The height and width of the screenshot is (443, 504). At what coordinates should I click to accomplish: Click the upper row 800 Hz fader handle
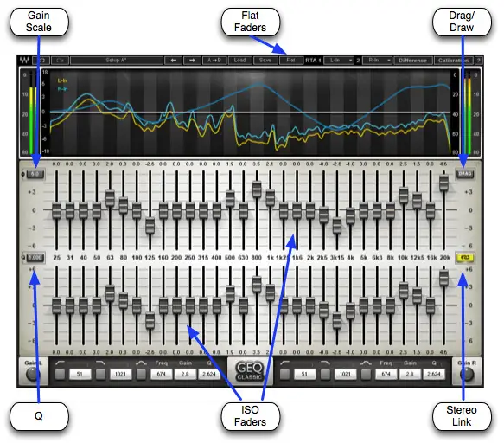point(257,189)
